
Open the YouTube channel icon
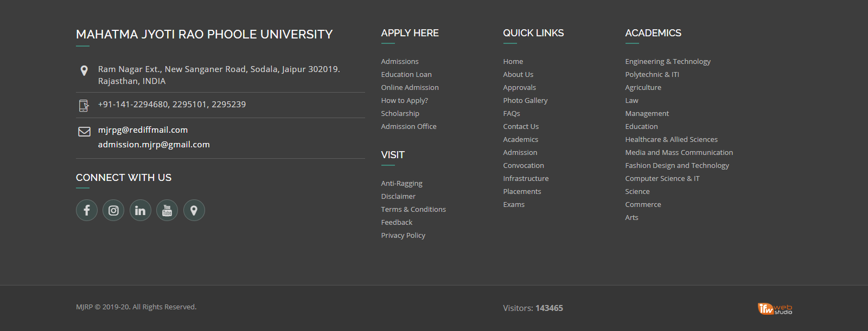(167, 210)
